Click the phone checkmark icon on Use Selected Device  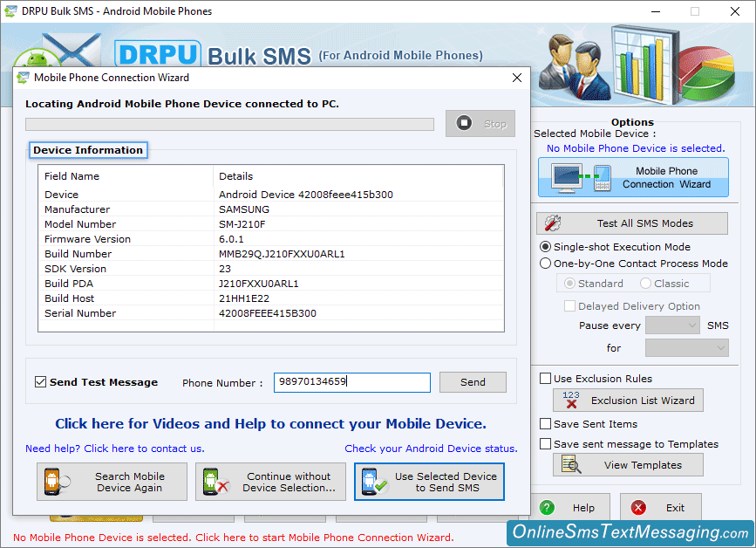coord(375,482)
